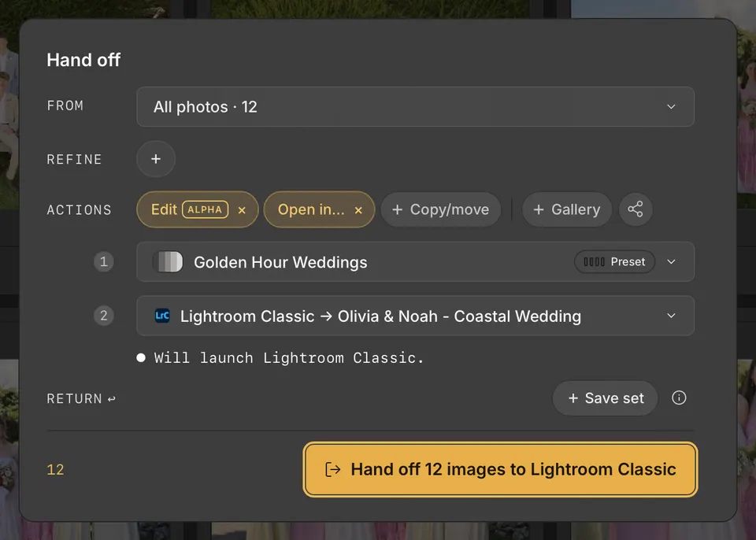
Task: Open the info icon beside Save set
Action: (x=679, y=398)
